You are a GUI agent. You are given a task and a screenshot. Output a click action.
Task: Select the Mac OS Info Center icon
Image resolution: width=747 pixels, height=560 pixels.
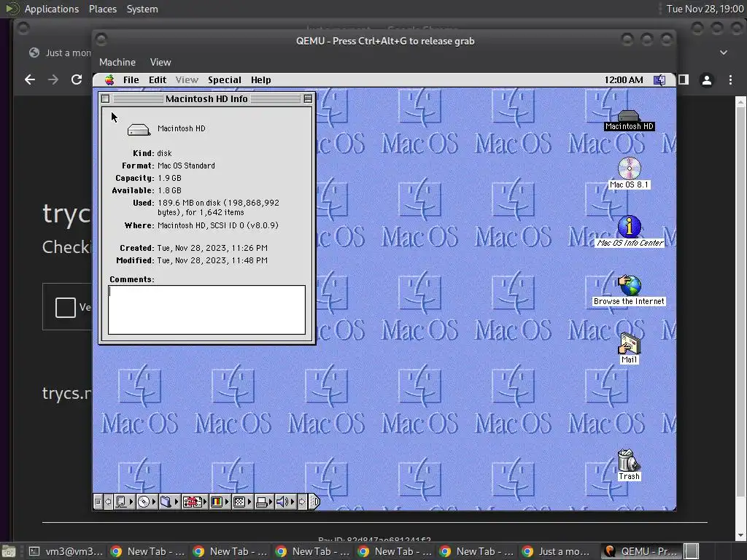pos(630,231)
